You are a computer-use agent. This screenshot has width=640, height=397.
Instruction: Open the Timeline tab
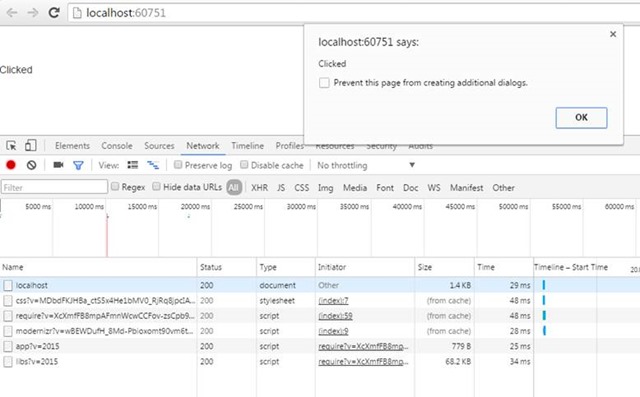tap(247, 146)
